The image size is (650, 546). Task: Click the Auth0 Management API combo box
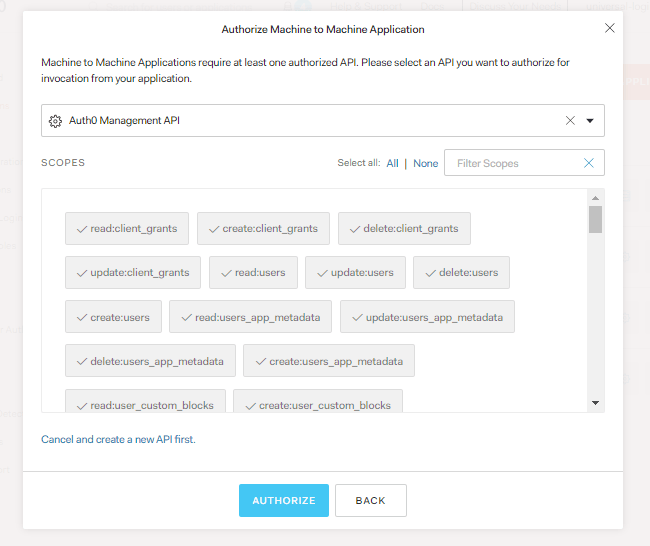(x=323, y=120)
